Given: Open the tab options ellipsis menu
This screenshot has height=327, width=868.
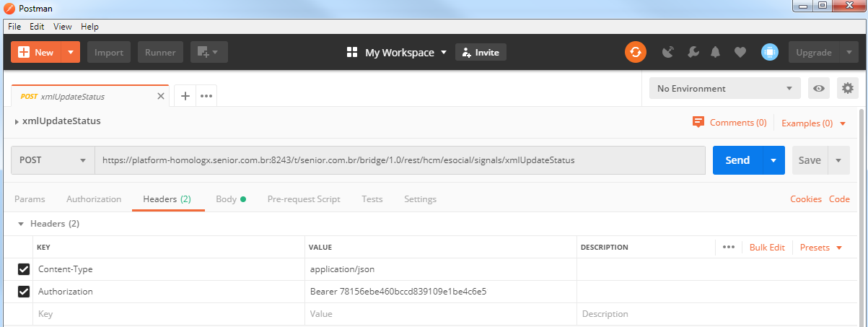Looking at the screenshot, I should coord(206,96).
